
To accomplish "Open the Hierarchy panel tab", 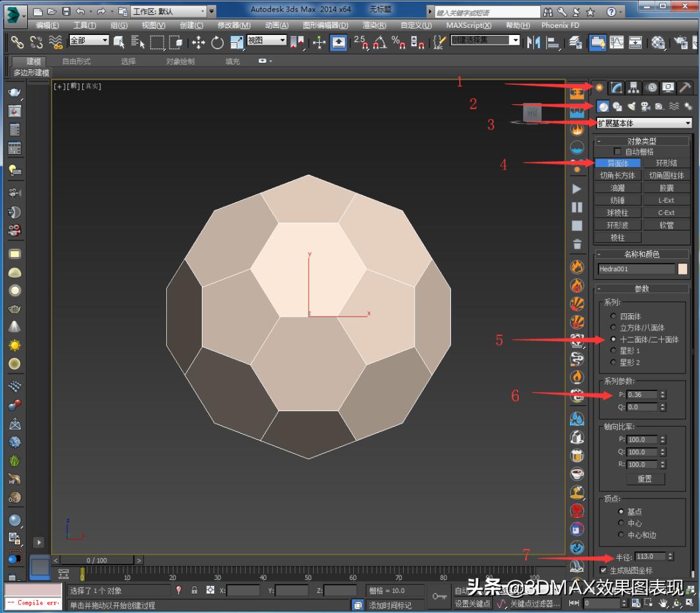I will 634,87.
